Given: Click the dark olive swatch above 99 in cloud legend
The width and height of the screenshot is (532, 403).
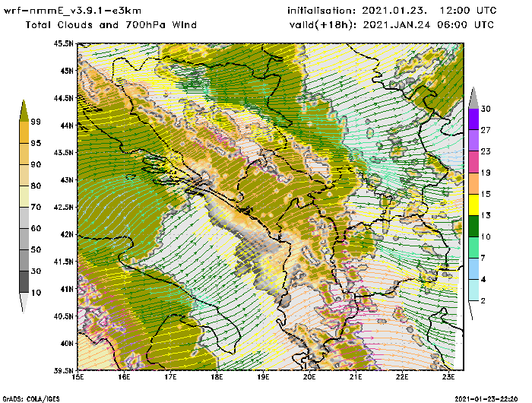Looking at the screenshot, I should point(24,111).
